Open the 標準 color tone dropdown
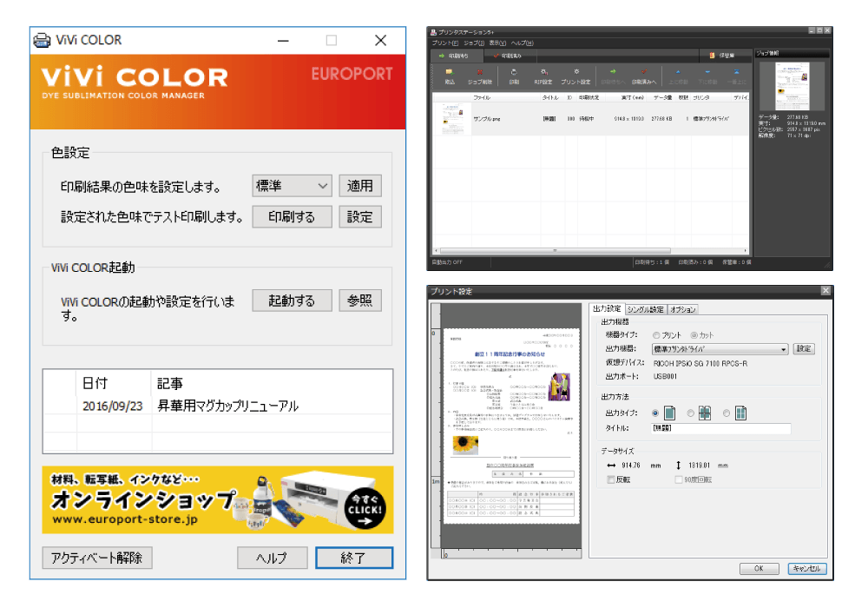 [x=292, y=186]
